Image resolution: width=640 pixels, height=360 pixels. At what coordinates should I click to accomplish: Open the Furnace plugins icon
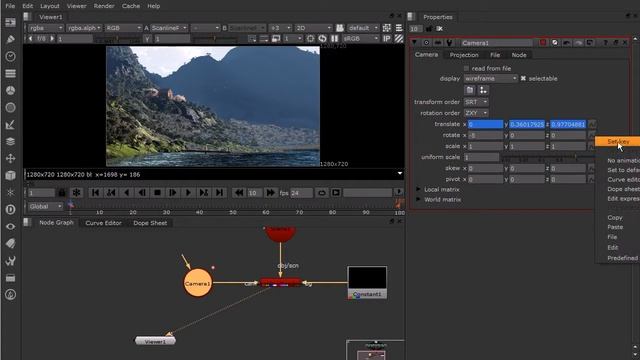[10, 294]
